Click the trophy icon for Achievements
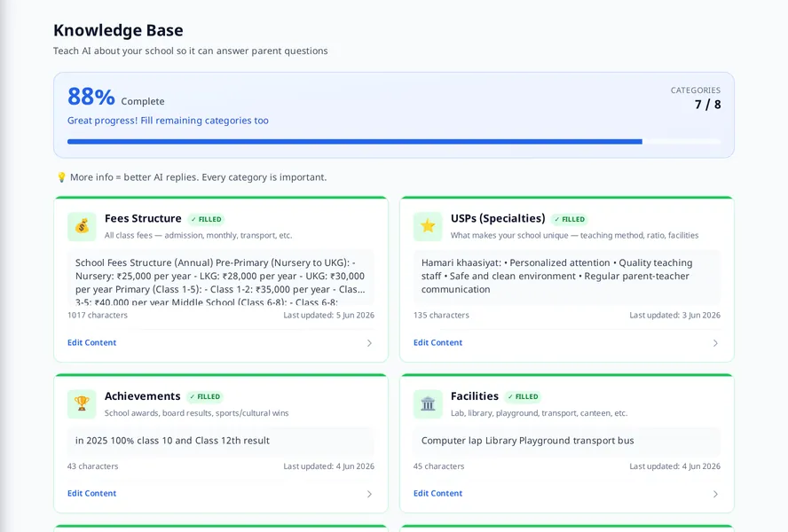788x532 pixels. [x=82, y=404]
